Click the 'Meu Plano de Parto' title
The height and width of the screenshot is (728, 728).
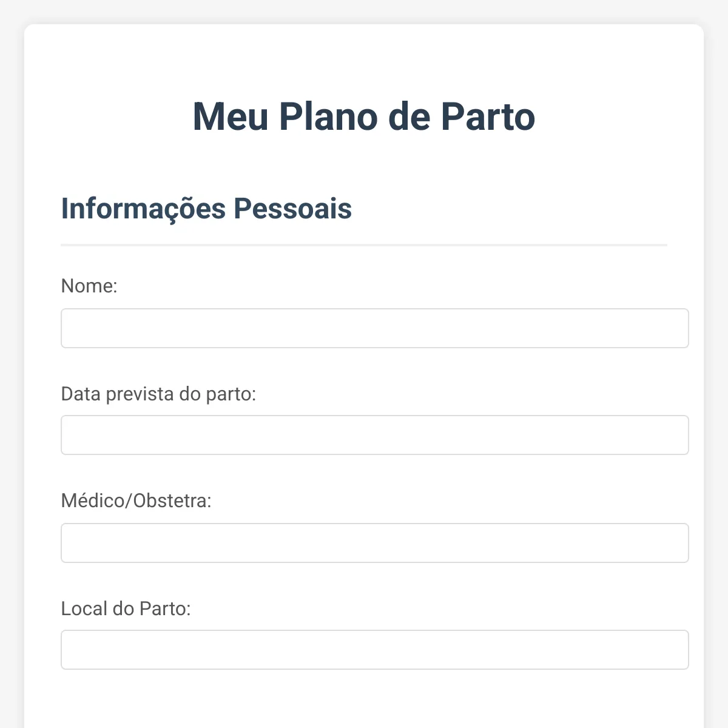point(364,116)
